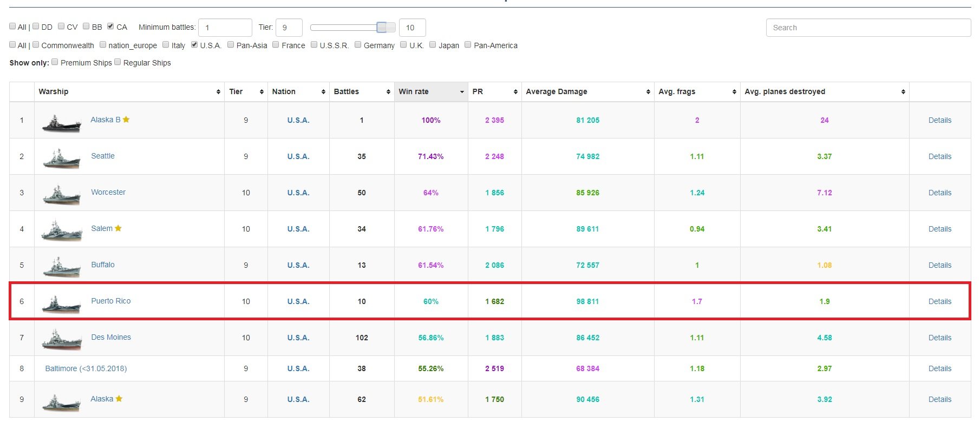Uncheck the U.S.A. nation filter
This screenshot has width=980, height=422.
[x=194, y=44]
